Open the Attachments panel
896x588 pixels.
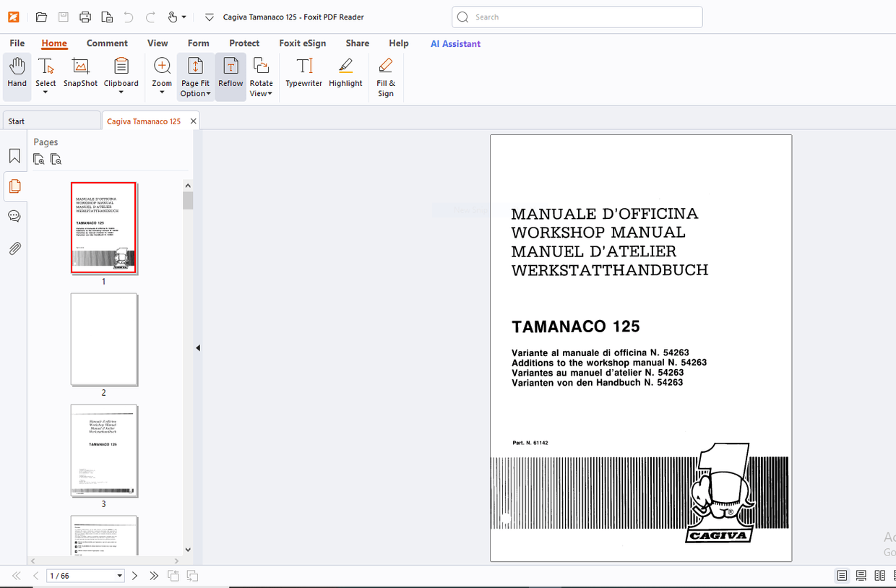coord(14,248)
